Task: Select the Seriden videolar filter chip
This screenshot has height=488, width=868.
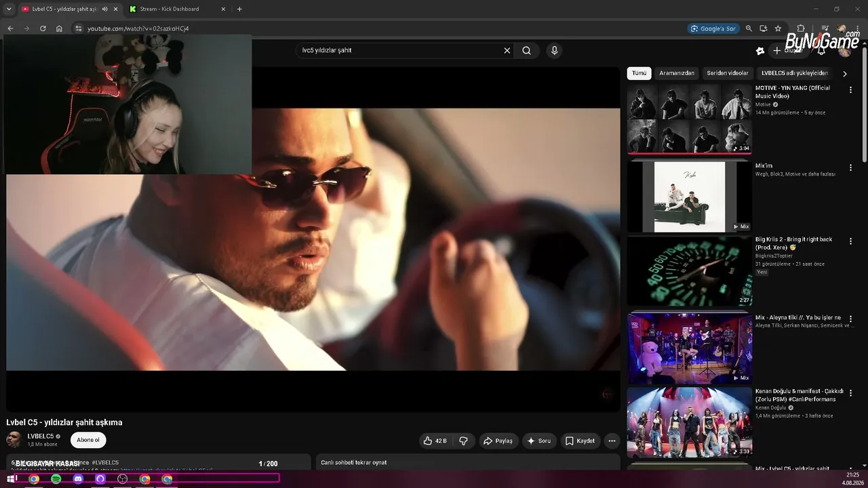Action: click(728, 73)
